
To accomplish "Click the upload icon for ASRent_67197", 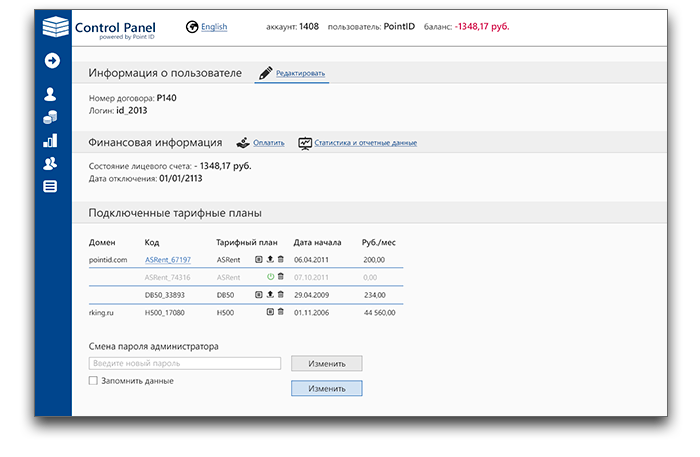I will [270, 259].
